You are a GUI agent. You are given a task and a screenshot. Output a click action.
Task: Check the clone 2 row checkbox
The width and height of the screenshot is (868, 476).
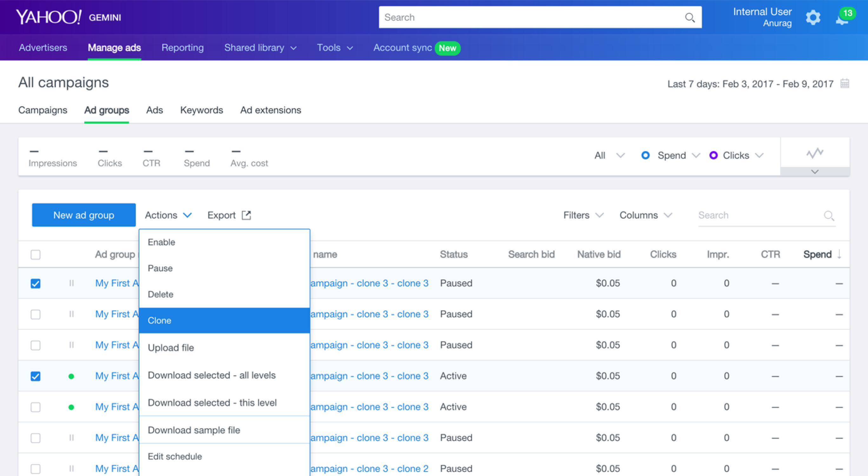click(x=35, y=469)
